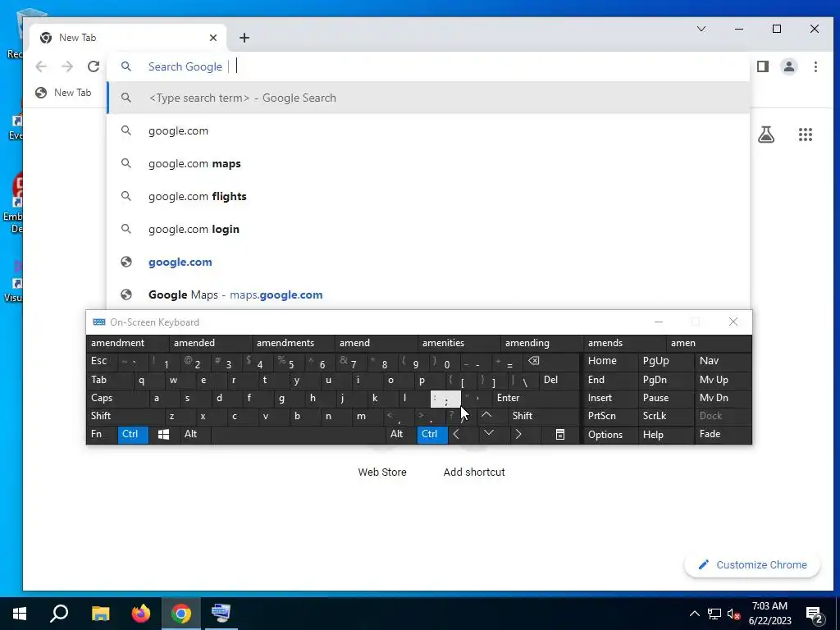This screenshot has width=840, height=630.
Task: Pick the prediction word amending
Action: [x=541, y=343]
